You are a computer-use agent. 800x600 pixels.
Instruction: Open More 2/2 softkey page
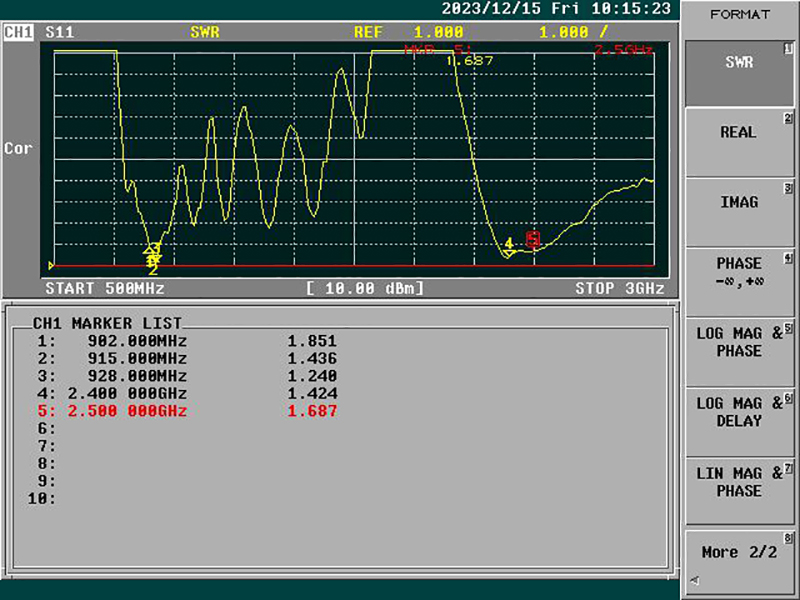(739, 561)
